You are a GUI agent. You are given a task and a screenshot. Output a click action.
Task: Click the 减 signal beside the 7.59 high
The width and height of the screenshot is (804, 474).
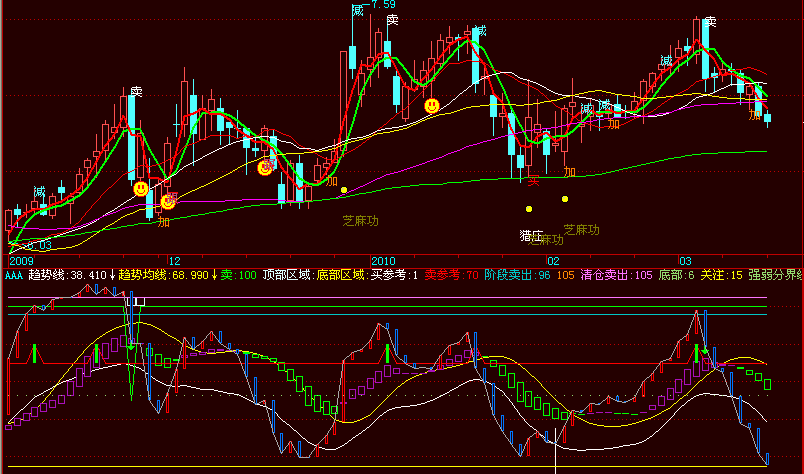point(358,10)
